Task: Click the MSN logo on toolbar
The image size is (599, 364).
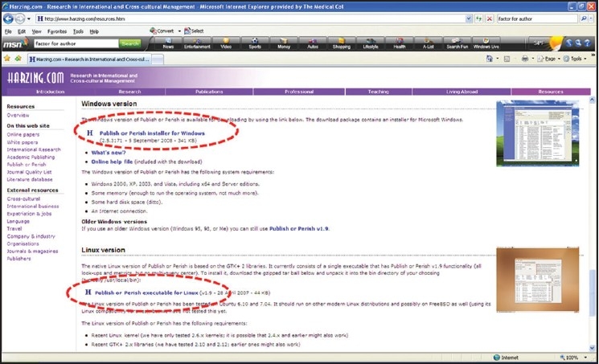Action: (14, 44)
